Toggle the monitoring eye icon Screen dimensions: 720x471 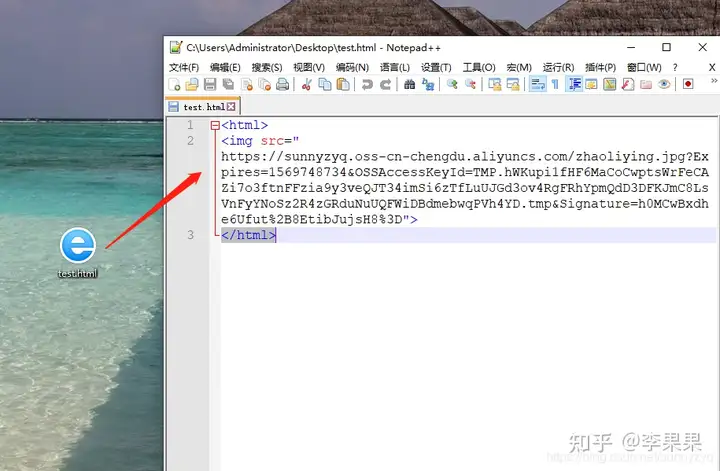tap(664, 84)
